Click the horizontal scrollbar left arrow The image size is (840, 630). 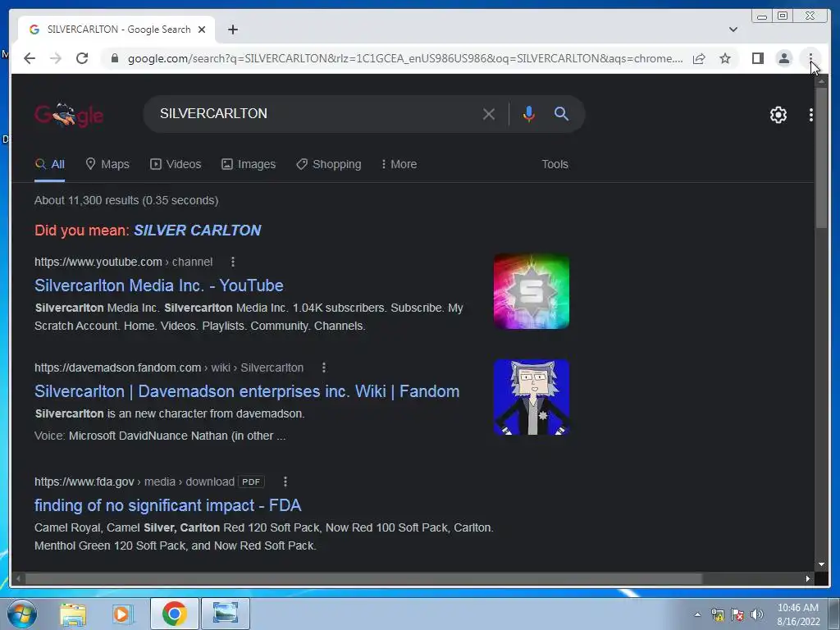(x=18, y=578)
